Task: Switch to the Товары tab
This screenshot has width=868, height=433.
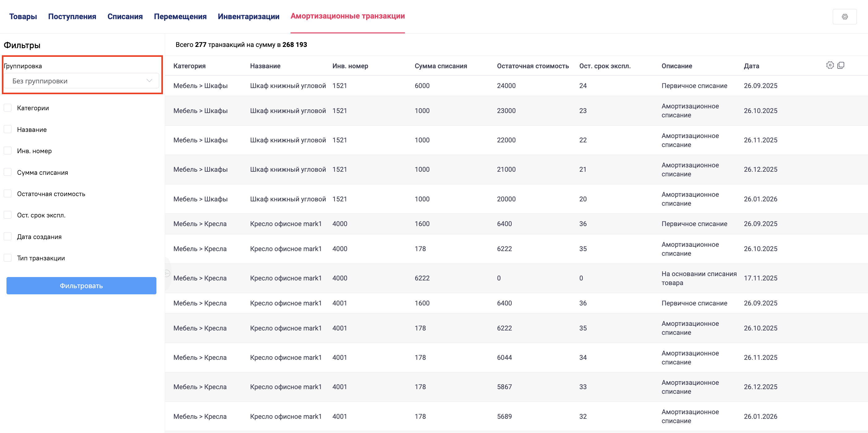Action: point(23,16)
